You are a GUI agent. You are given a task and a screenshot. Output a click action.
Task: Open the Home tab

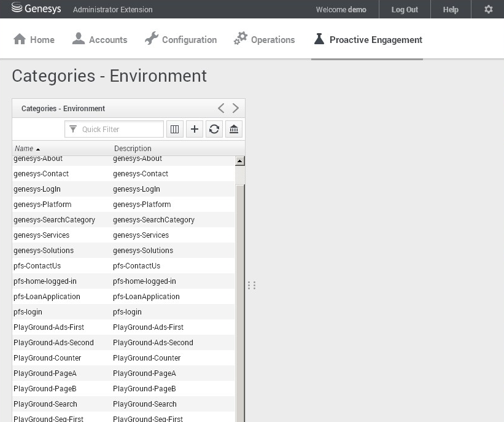34,39
